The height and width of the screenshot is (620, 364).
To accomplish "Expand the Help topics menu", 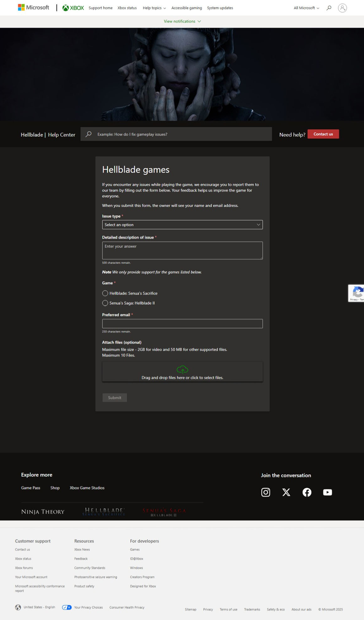I will (154, 8).
